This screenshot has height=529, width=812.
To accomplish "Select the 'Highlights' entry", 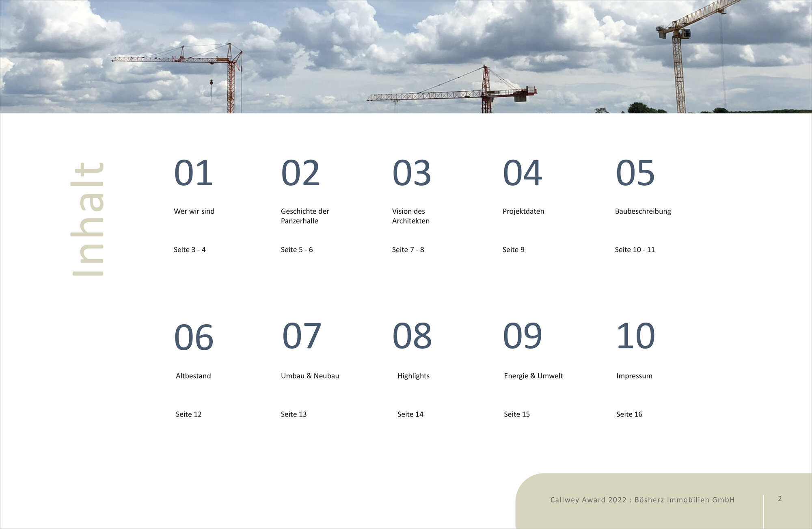I will pyautogui.click(x=413, y=376).
